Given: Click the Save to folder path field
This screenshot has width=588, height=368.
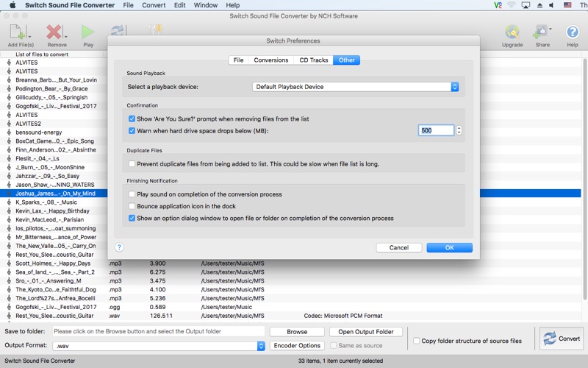Looking at the screenshot, I should click(159, 331).
